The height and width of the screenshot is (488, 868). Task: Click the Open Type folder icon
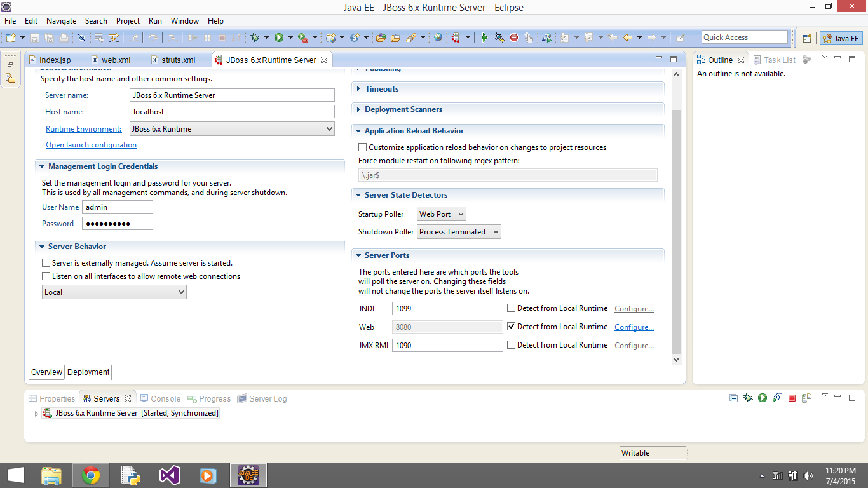pyautogui.click(x=381, y=38)
